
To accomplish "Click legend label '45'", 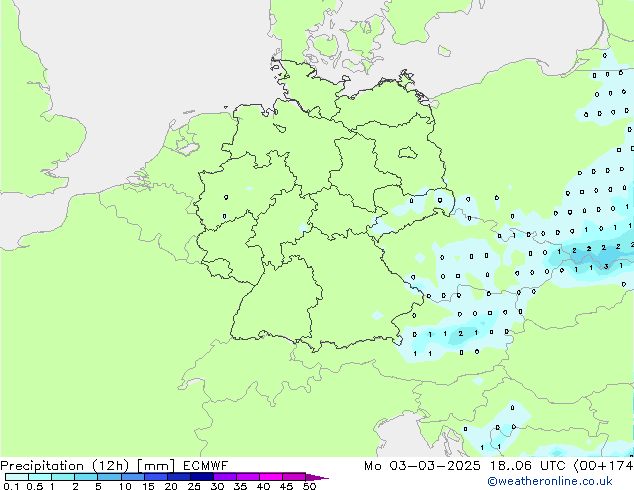I will 286,486.
